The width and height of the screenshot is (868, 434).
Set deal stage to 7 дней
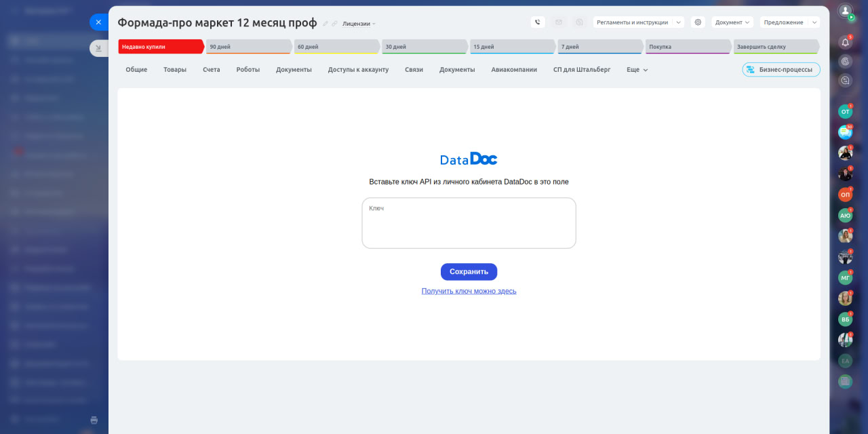coord(600,47)
